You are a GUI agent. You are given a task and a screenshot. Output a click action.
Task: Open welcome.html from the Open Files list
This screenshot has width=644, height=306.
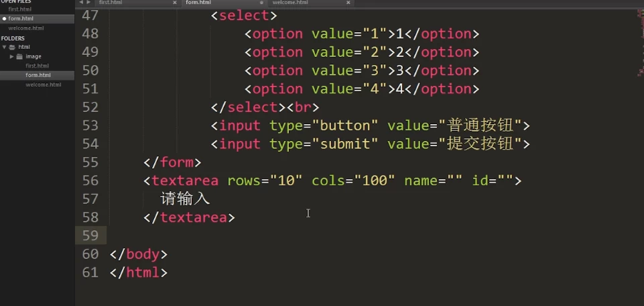tap(26, 28)
